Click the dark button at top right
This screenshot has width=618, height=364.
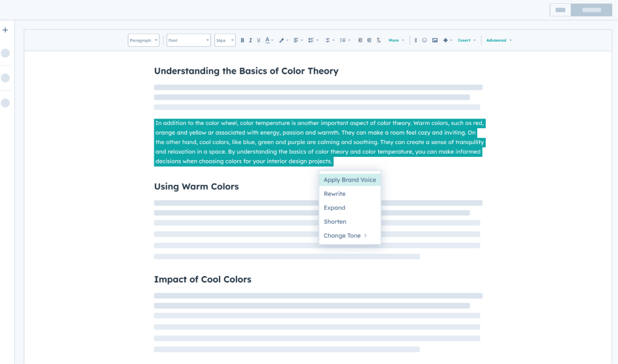coord(591,10)
